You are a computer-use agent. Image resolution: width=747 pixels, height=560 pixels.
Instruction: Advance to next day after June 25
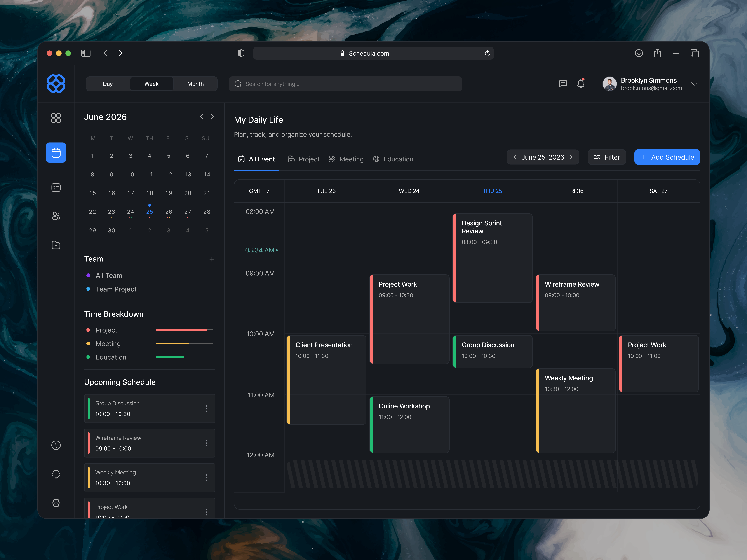coord(571,157)
